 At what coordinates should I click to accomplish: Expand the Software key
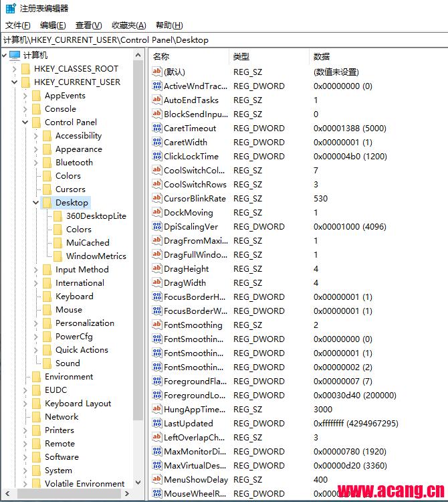25,457
